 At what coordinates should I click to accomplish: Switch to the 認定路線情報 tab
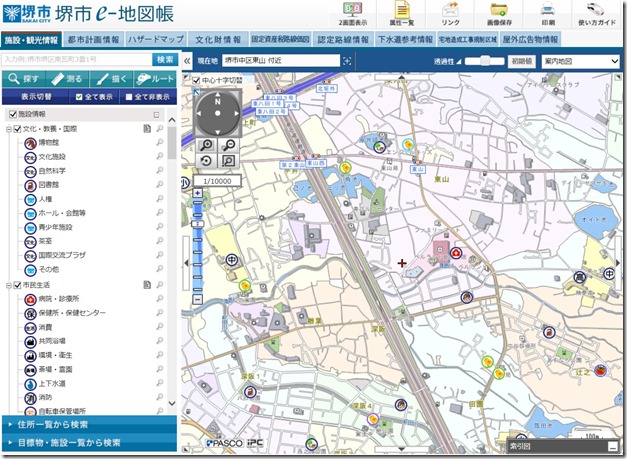pos(343,40)
